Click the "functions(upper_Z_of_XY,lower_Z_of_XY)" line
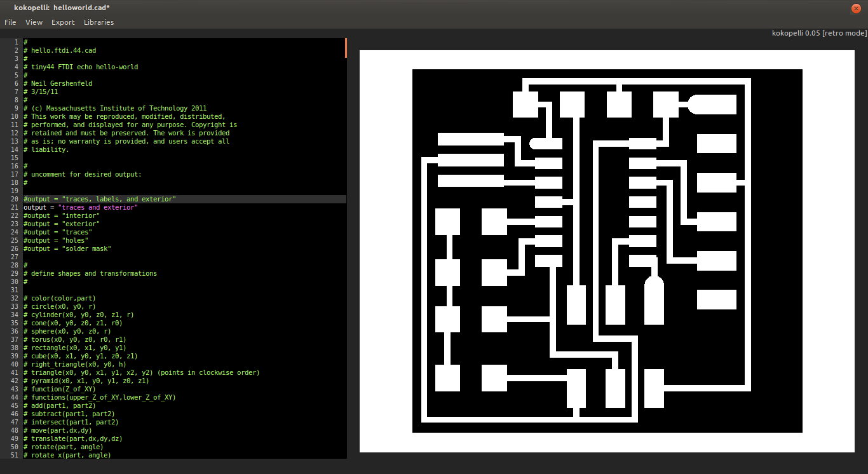The width and height of the screenshot is (868, 474). (x=100, y=397)
